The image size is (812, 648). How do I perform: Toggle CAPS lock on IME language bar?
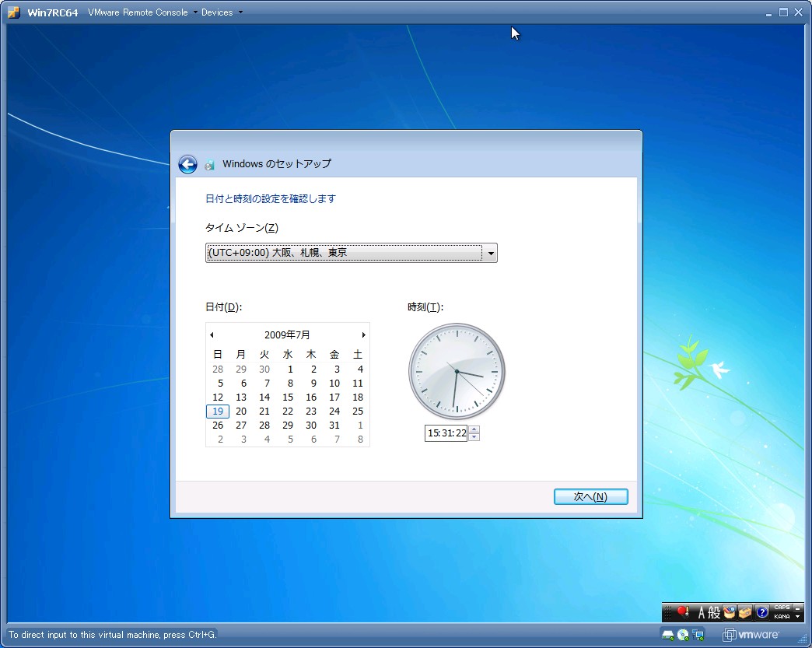click(x=782, y=608)
